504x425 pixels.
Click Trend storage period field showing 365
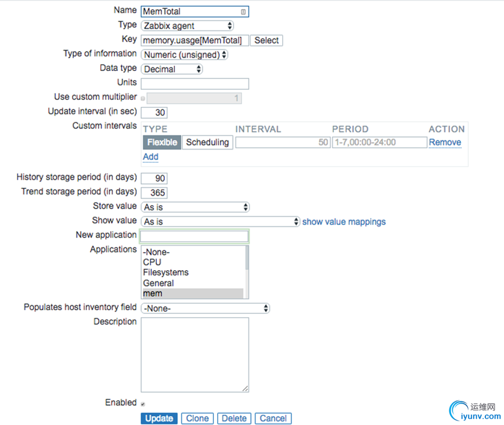(154, 193)
